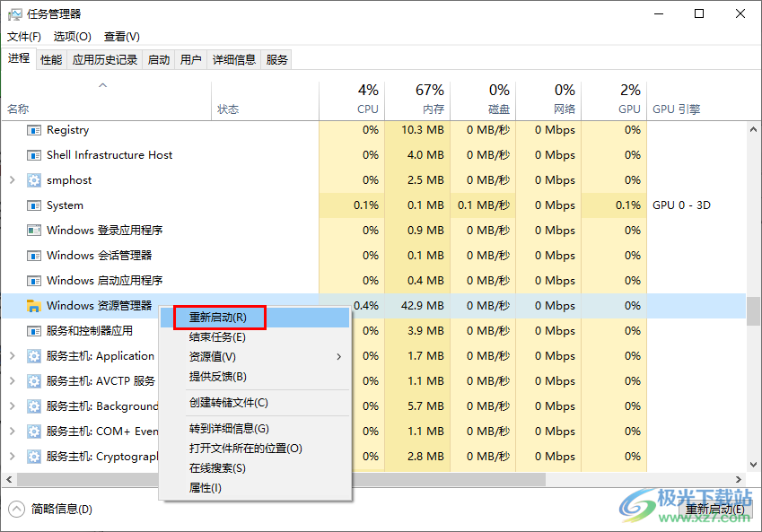Switch to the 服务 tab
The height and width of the screenshot is (532, 762).
(276, 60)
